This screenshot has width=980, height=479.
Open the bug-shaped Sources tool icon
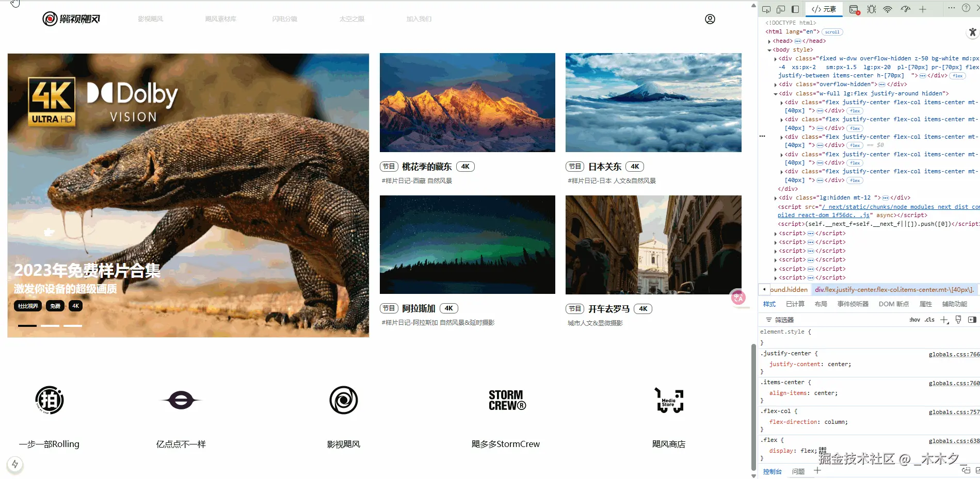872,9
